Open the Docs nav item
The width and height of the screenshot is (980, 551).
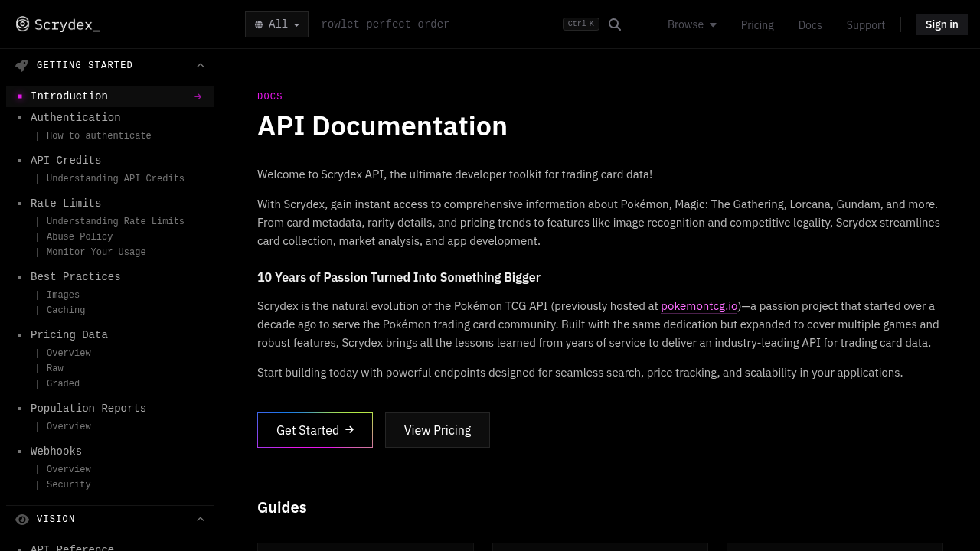coord(810,25)
